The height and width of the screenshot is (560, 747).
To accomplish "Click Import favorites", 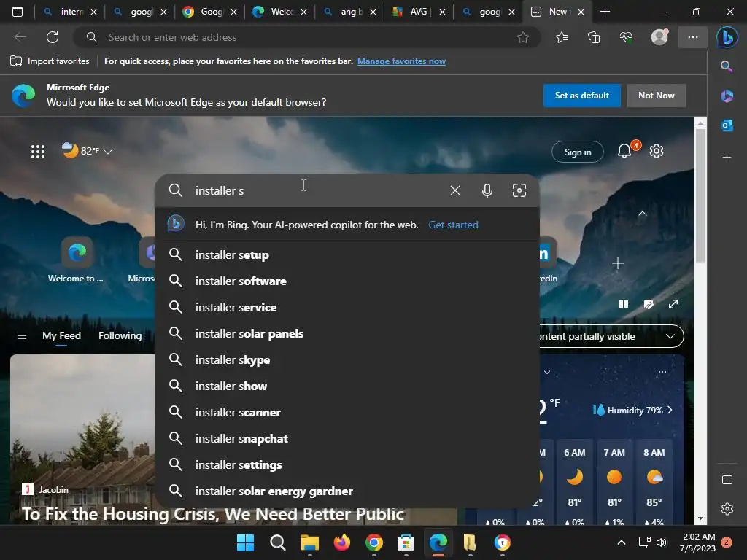I will coord(50,61).
